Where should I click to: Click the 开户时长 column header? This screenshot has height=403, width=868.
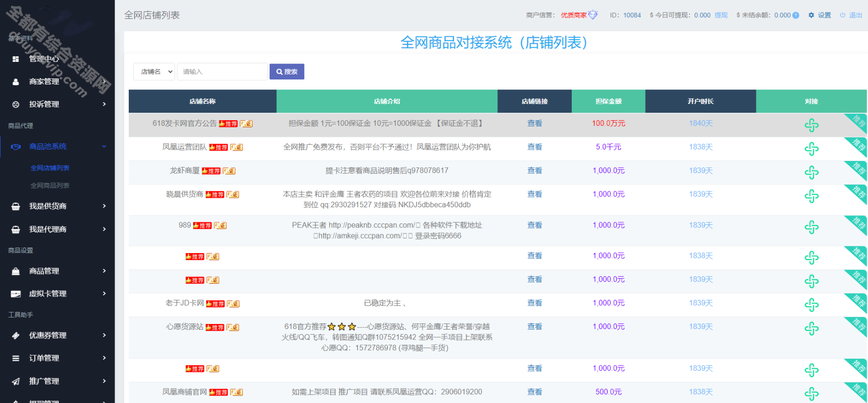(701, 101)
